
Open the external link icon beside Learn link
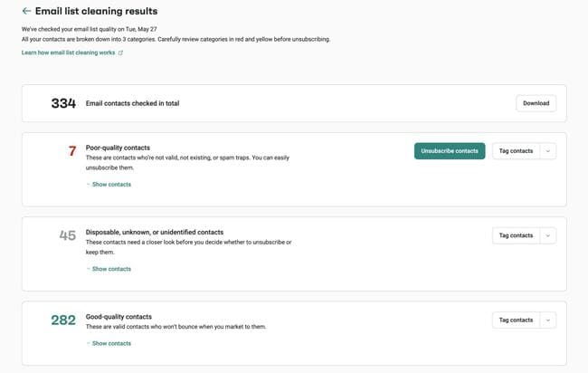point(120,53)
